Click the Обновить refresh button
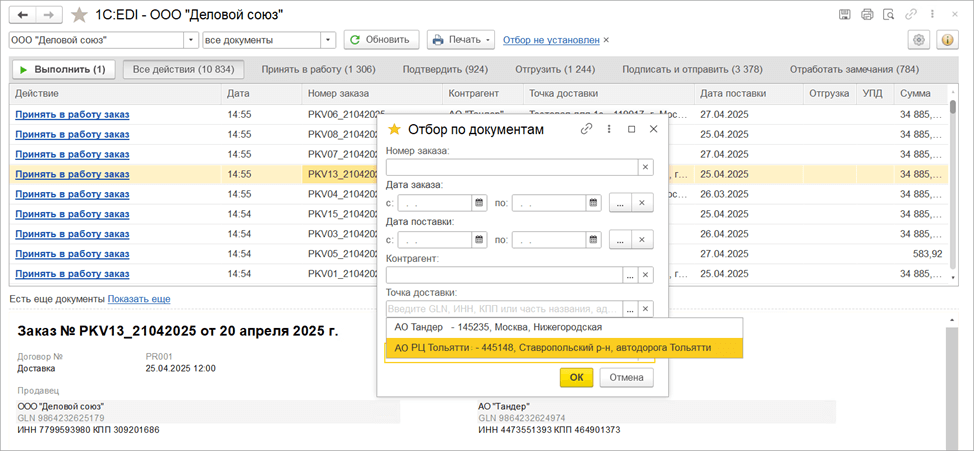This screenshot has height=451, width=974. tap(381, 40)
